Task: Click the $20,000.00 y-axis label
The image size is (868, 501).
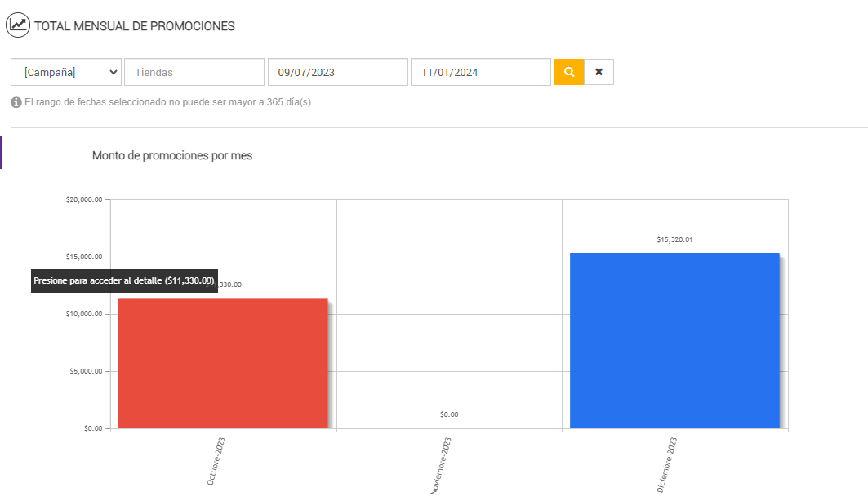Action: [x=84, y=200]
